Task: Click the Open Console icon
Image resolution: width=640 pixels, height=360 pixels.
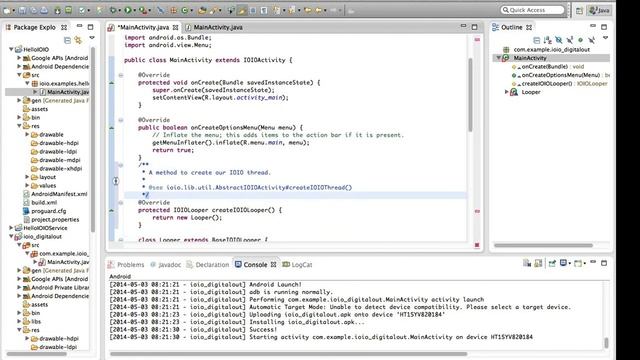Action: click(x=579, y=263)
